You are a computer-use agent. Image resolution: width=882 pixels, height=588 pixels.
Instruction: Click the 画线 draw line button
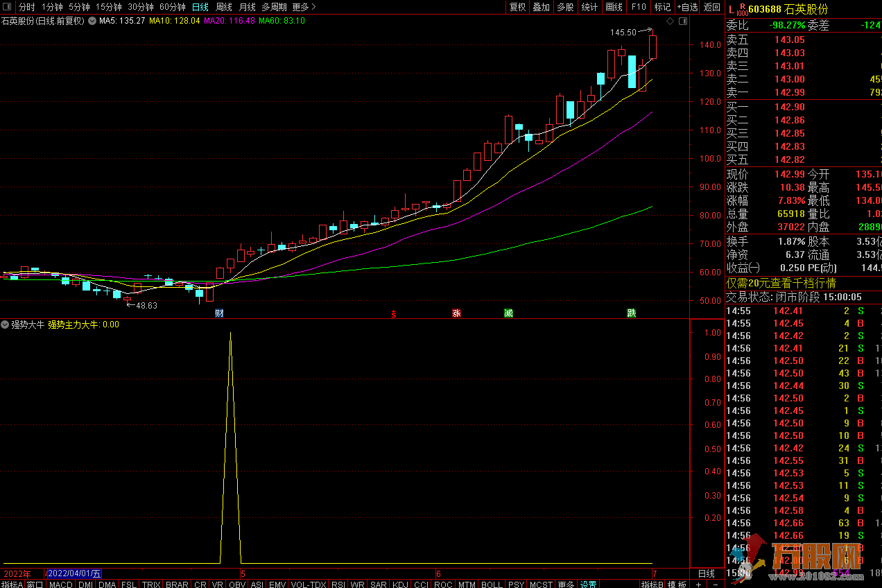(614, 7)
